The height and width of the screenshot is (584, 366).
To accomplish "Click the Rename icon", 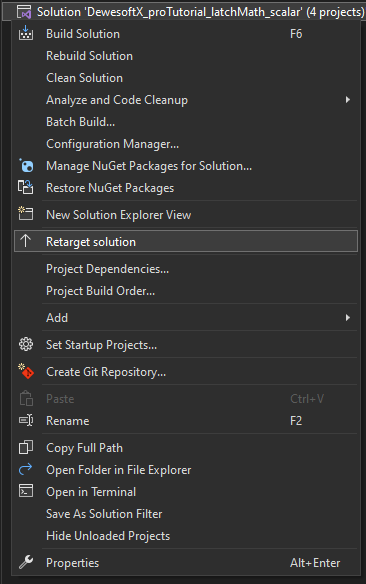I will click(x=26, y=420).
